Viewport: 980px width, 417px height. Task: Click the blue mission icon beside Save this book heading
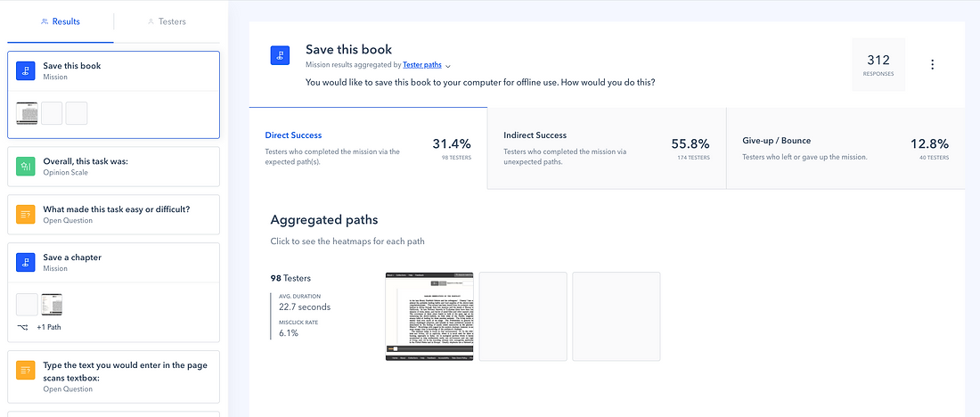281,56
